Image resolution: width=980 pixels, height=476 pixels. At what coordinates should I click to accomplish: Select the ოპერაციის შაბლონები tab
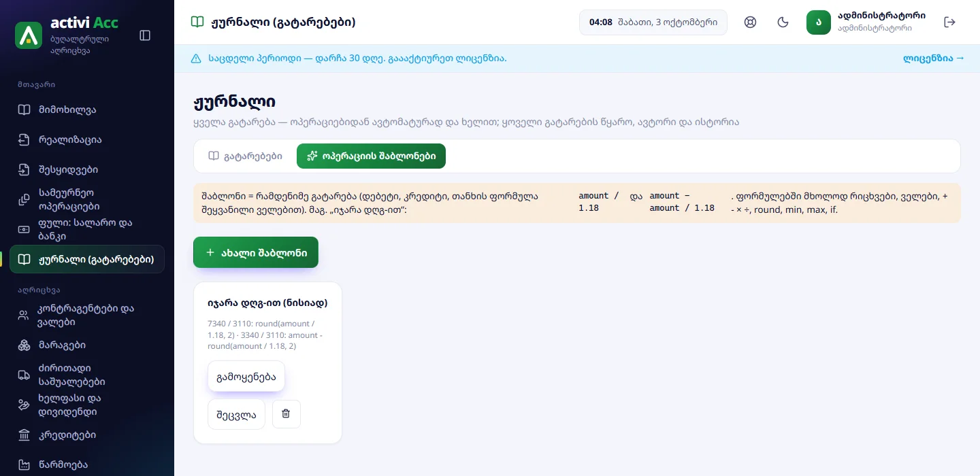tap(371, 156)
